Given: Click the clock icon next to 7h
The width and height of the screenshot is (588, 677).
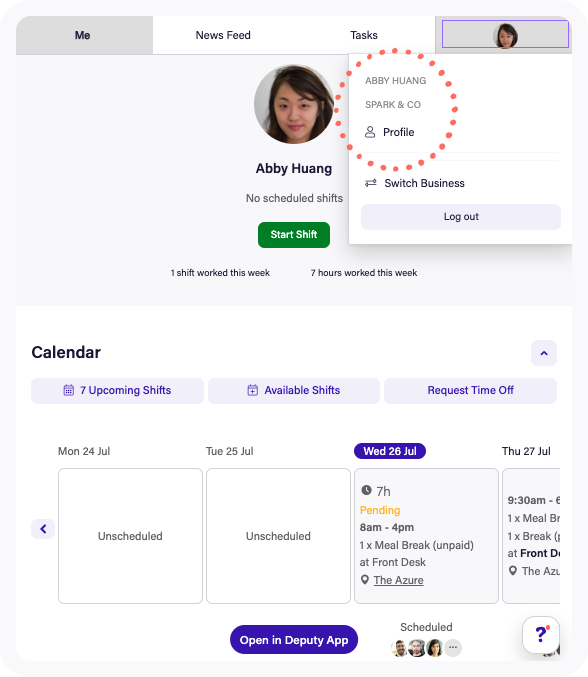Looking at the screenshot, I should coord(366,490).
